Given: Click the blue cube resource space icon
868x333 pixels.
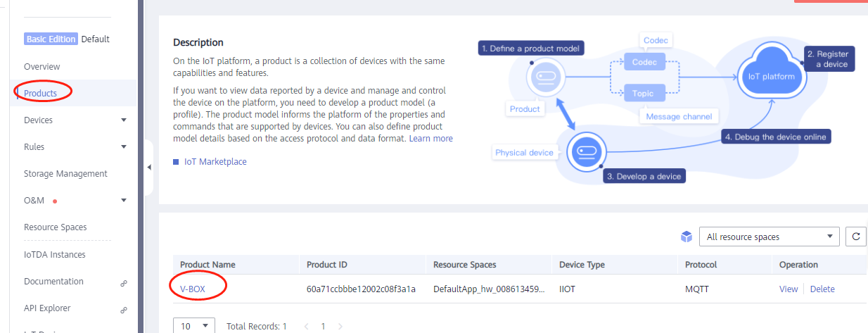Looking at the screenshot, I should click(x=687, y=237).
